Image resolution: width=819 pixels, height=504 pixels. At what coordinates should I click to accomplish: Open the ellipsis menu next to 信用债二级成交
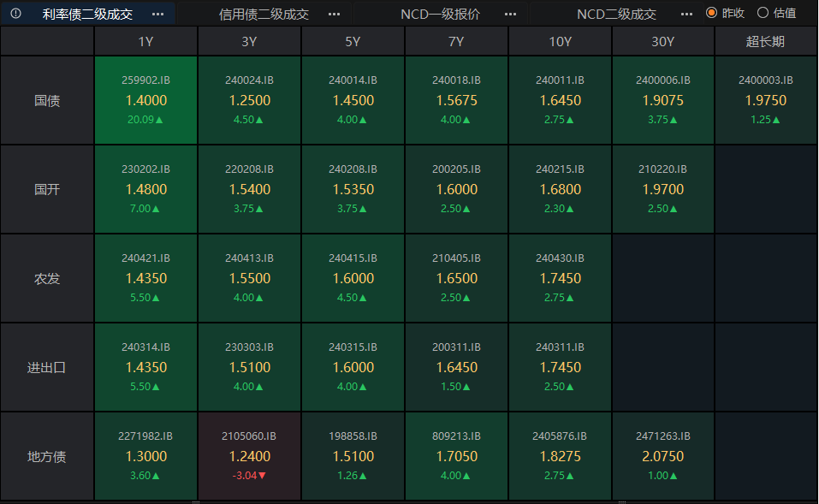[334, 14]
